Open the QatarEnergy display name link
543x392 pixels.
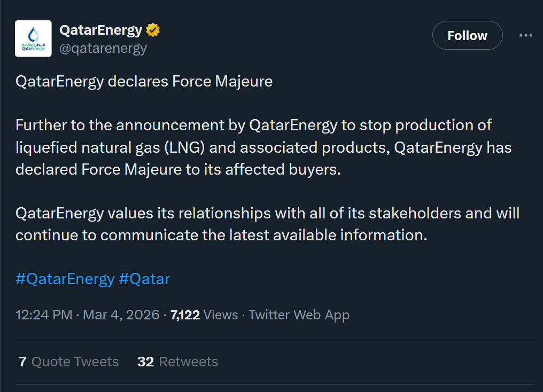click(x=100, y=30)
